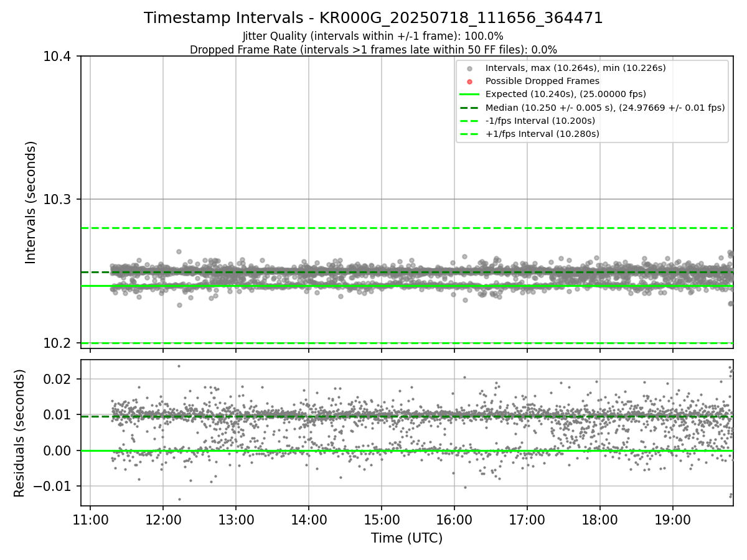Click the 19:00 time tick label

click(x=673, y=518)
